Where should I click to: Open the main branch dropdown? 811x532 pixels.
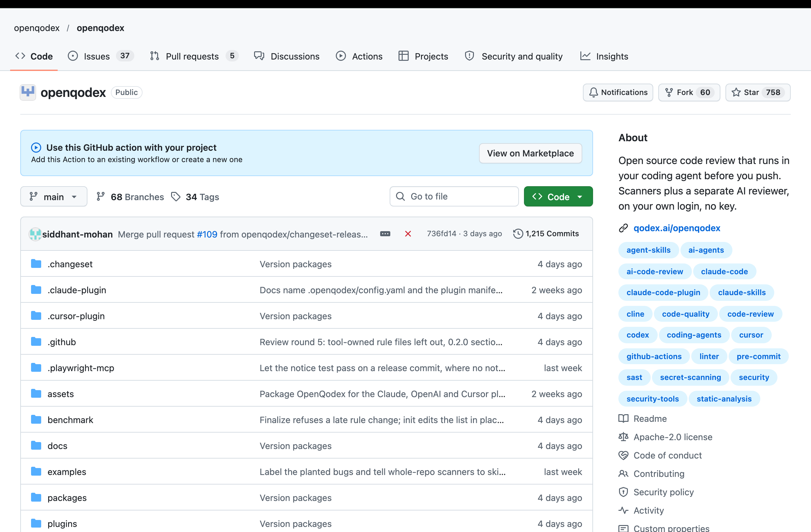pos(54,197)
